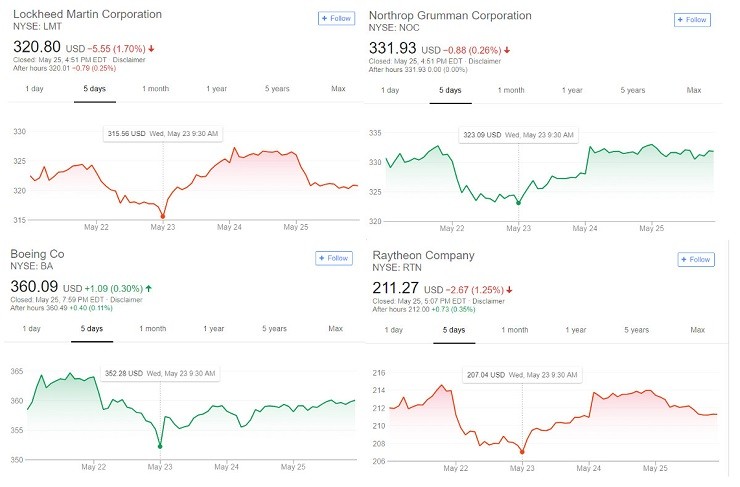Select 1 day tab on Lockheed chart

coord(34,89)
